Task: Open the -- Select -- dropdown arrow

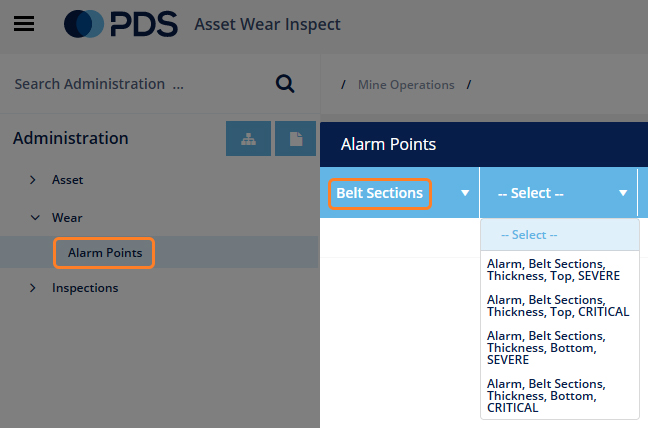Action: pos(623,193)
